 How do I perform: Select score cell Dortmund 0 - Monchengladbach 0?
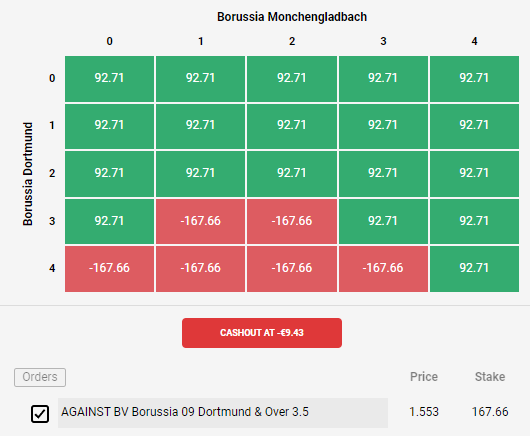click(110, 79)
